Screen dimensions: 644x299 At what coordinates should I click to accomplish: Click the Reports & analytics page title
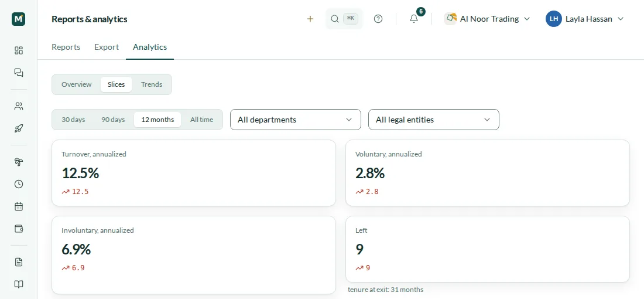(90, 19)
